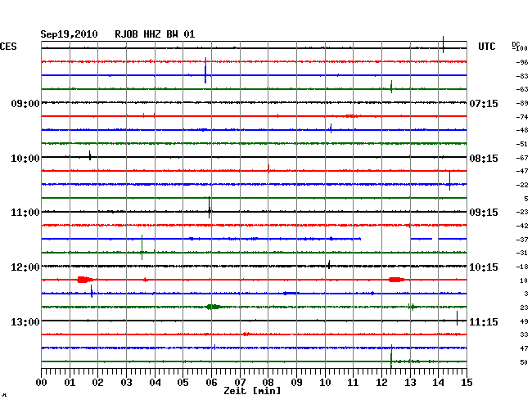Click the "11:00" local time label

pyautogui.click(x=25, y=213)
